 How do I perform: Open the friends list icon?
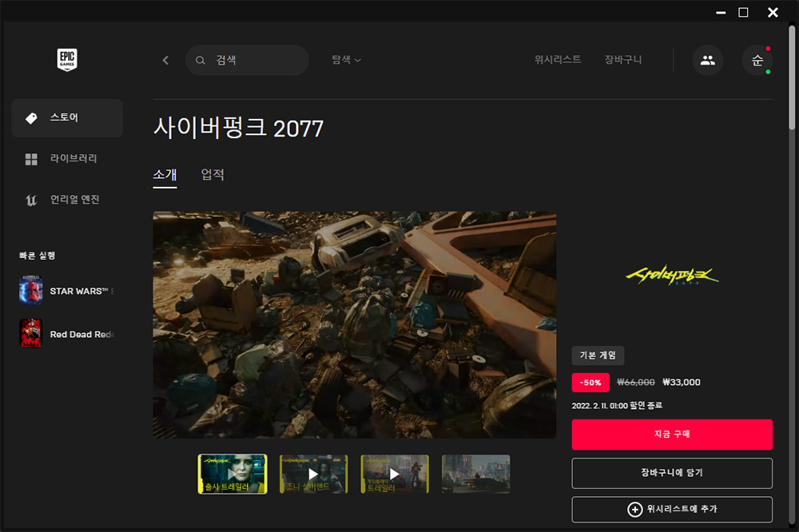(707, 60)
